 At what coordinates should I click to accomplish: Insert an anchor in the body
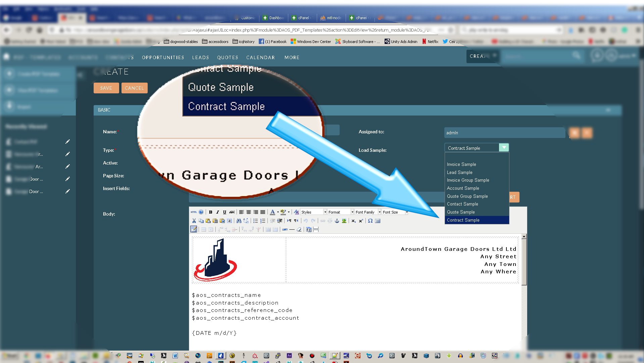[x=337, y=221]
